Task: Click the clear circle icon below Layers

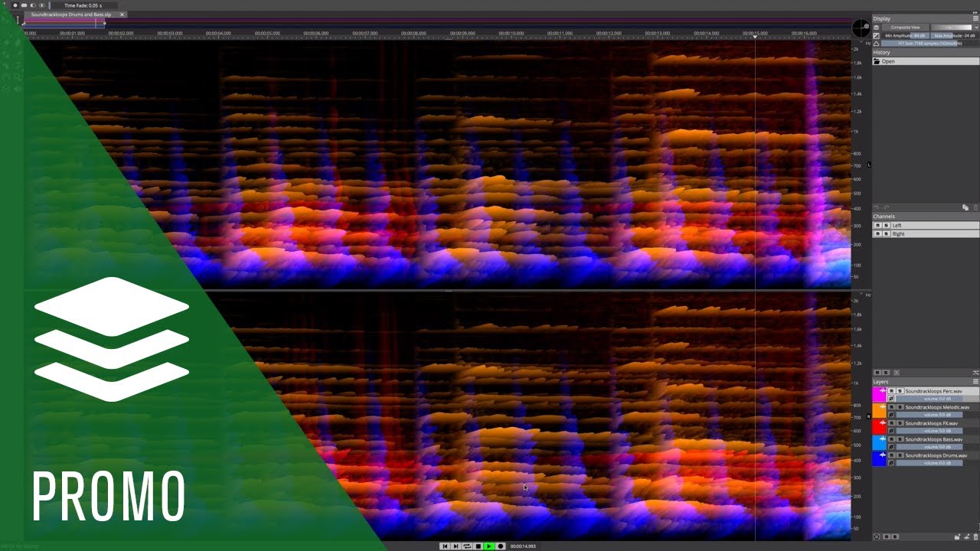Action: (876, 536)
